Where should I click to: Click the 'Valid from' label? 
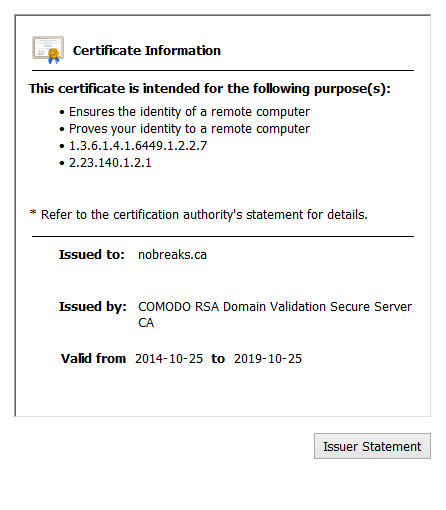coord(93,359)
